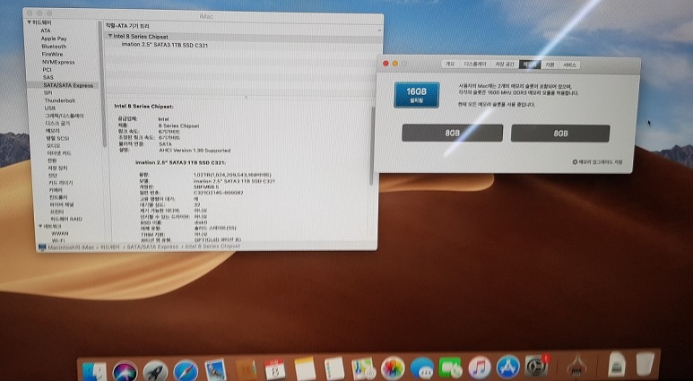Open Reminders list icon in Dock
The width and height of the screenshot is (693, 381).
tap(334, 368)
